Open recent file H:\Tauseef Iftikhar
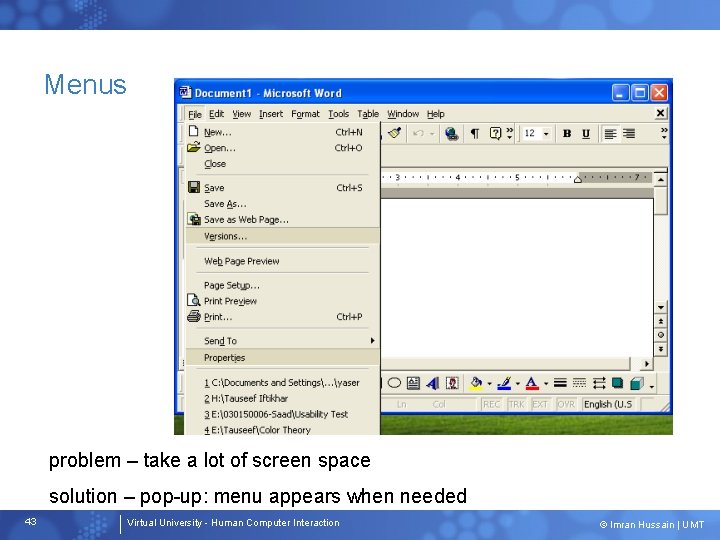The height and width of the screenshot is (540, 720). tap(246, 399)
